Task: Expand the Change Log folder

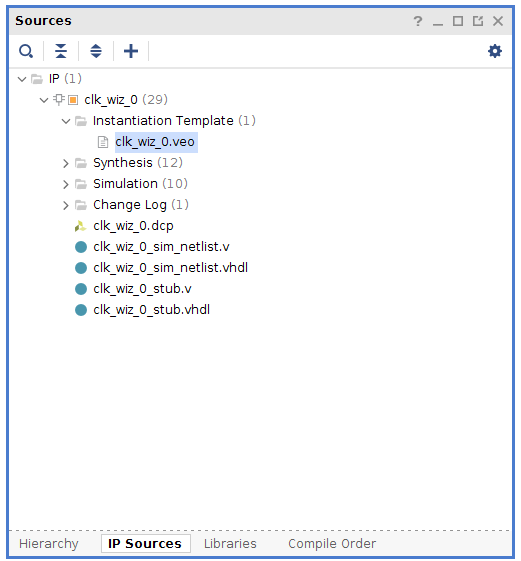Action: pos(66,205)
